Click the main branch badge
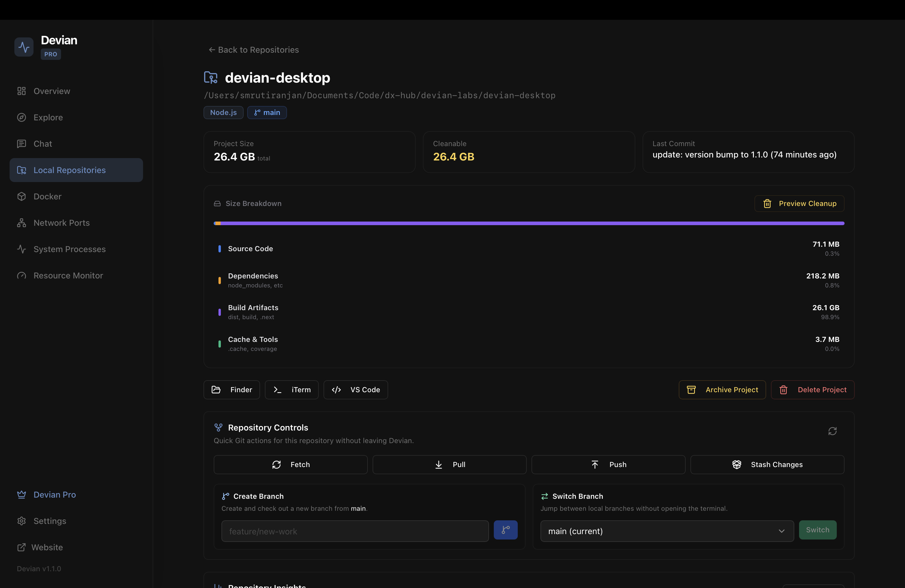The height and width of the screenshot is (588, 905). point(267,113)
